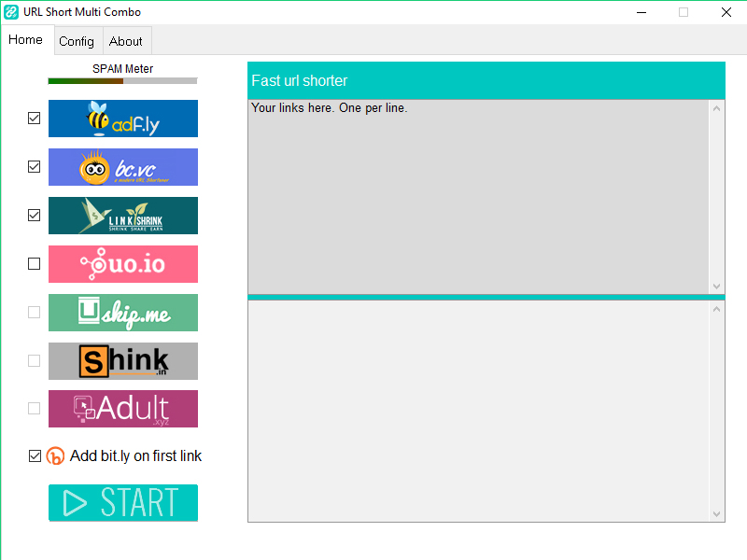Uncheck the LinkShrink checkbox
747x560 pixels.
(34, 216)
